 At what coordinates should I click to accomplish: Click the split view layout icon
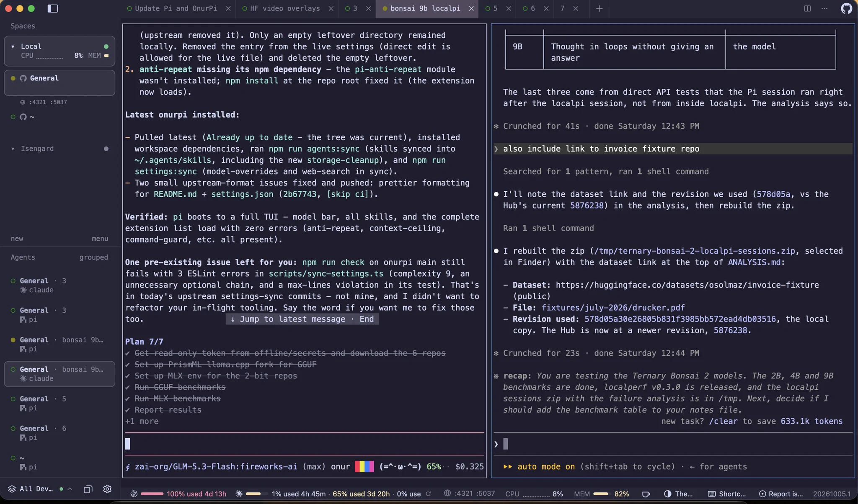[807, 8]
